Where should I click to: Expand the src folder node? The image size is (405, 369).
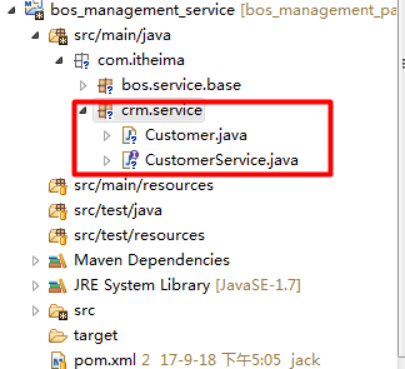point(35,311)
